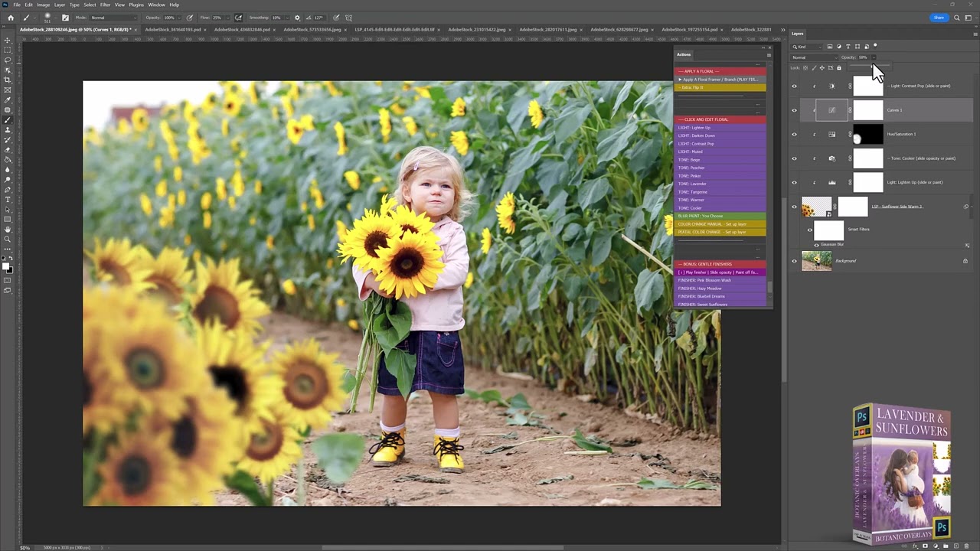Viewport: 980px width, 551px height.
Task: Click the Background layer lock icon
Action: pos(965,261)
